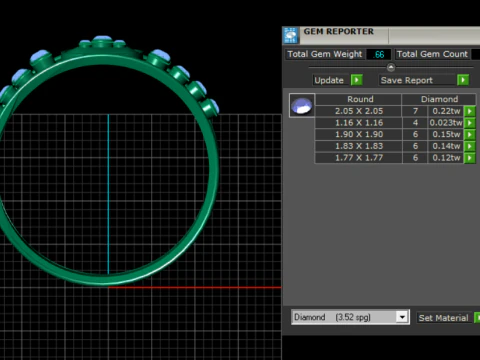Click the Save Report button
The height and width of the screenshot is (360, 480).
click(x=417, y=80)
